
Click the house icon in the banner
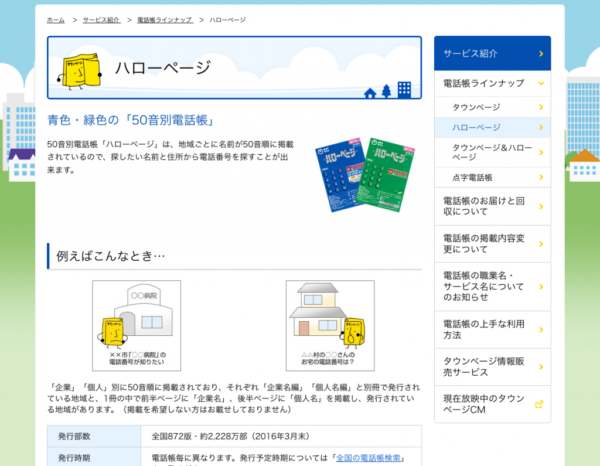(371, 92)
